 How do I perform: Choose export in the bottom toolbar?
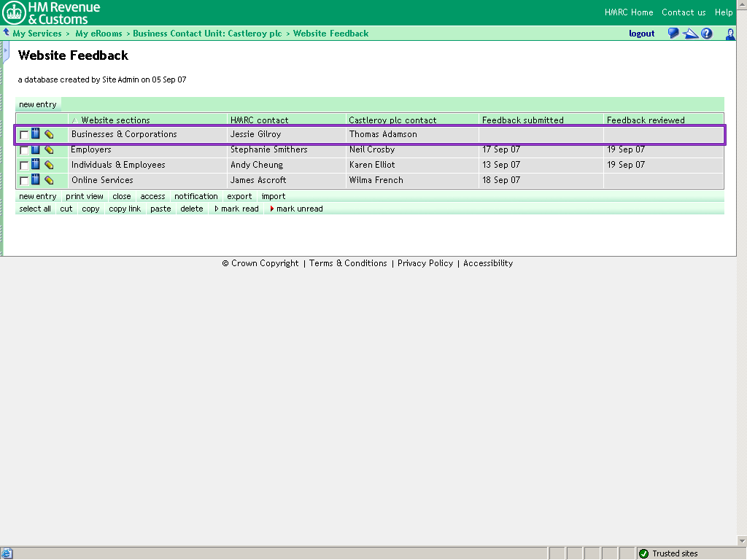(239, 196)
